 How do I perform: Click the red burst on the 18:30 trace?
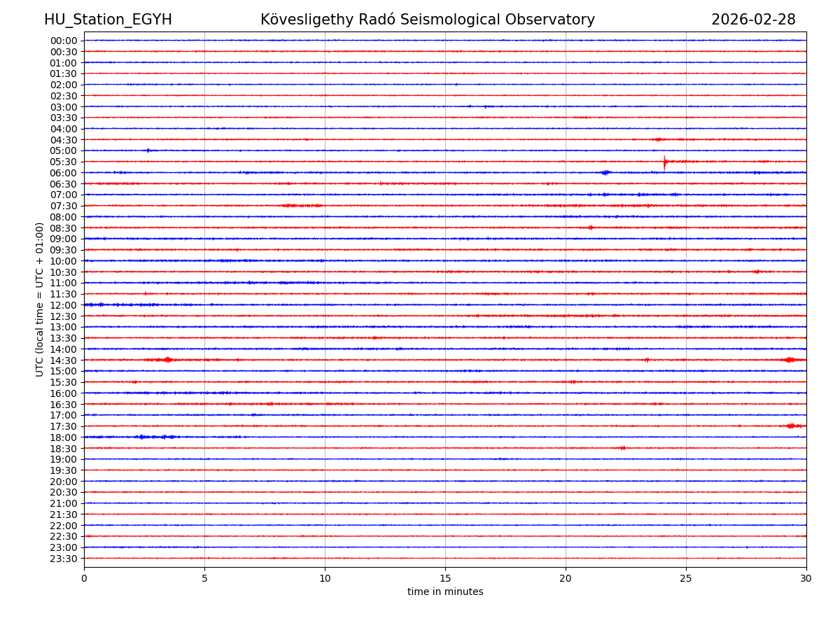pos(622,448)
